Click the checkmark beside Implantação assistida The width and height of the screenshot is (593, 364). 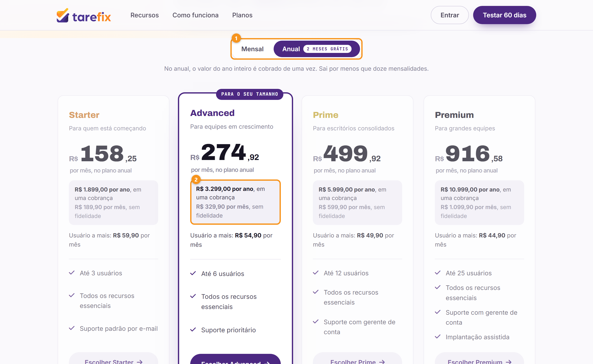coord(438,336)
